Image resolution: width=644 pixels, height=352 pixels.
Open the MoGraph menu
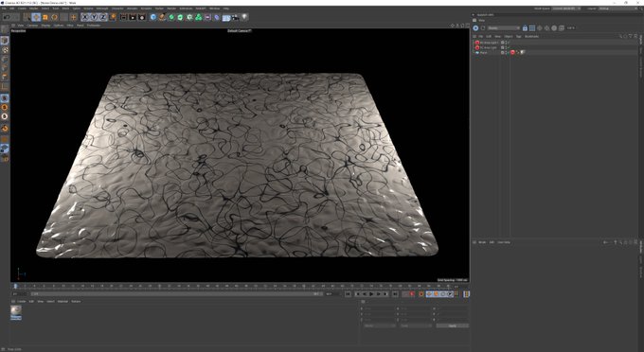[x=102, y=9]
